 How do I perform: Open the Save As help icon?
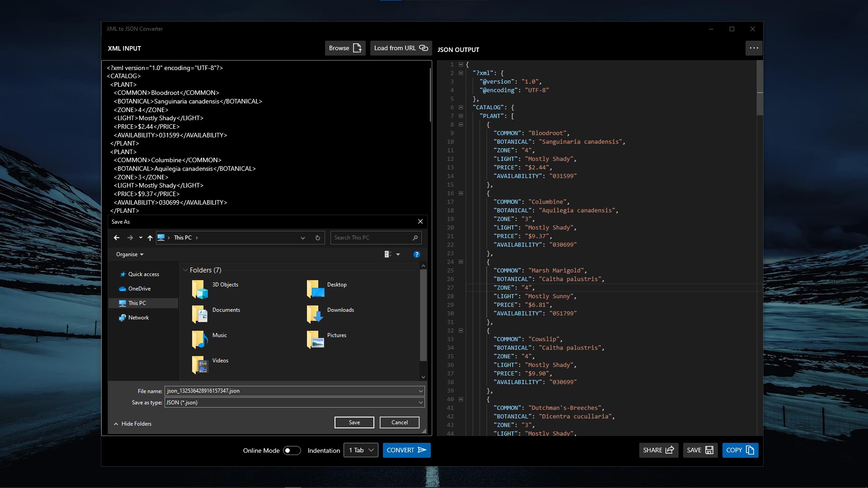(416, 254)
